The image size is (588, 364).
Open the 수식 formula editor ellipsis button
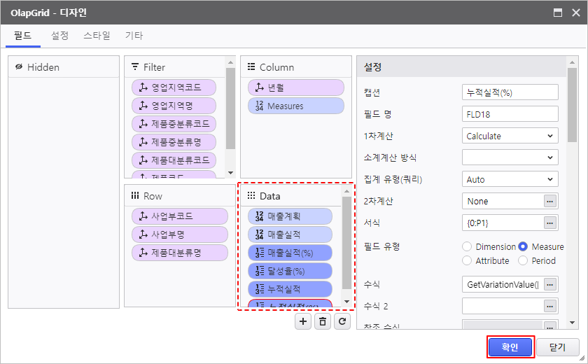click(551, 284)
